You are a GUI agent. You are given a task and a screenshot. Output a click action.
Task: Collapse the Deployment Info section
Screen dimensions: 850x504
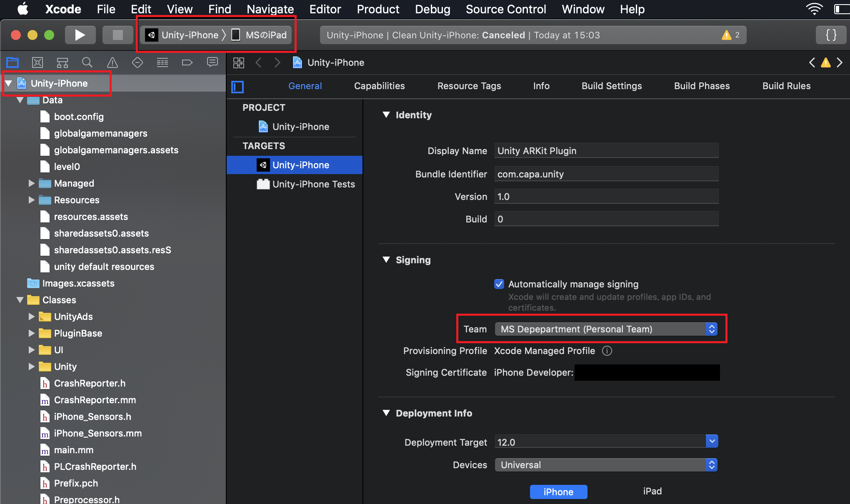[x=386, y=413]
